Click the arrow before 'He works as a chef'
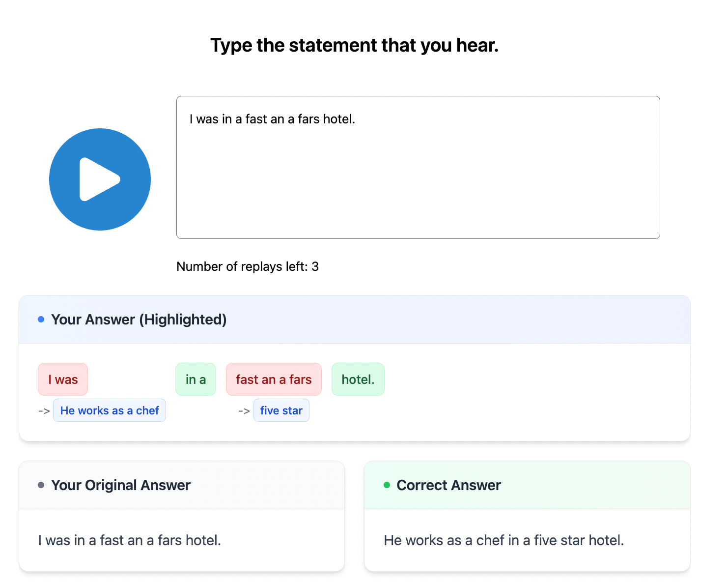This screenshot has width=728, height=584. 44,411
